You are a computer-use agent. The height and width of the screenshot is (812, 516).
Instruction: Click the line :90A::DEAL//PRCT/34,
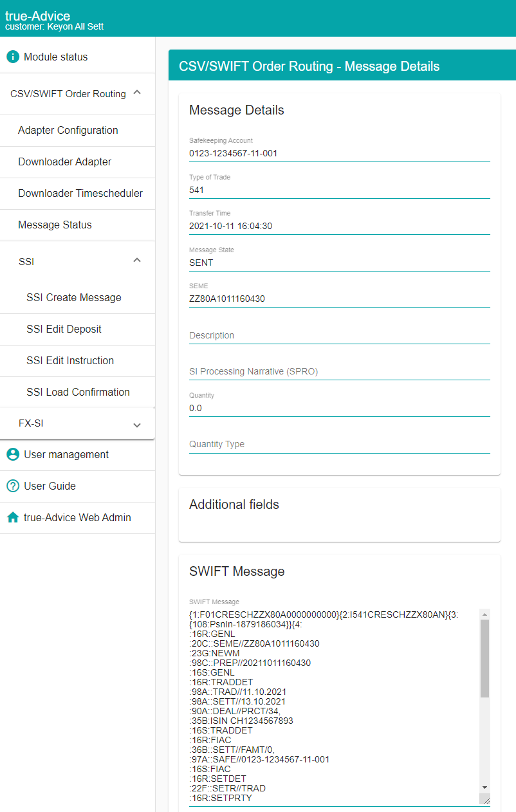pos(235,711)
